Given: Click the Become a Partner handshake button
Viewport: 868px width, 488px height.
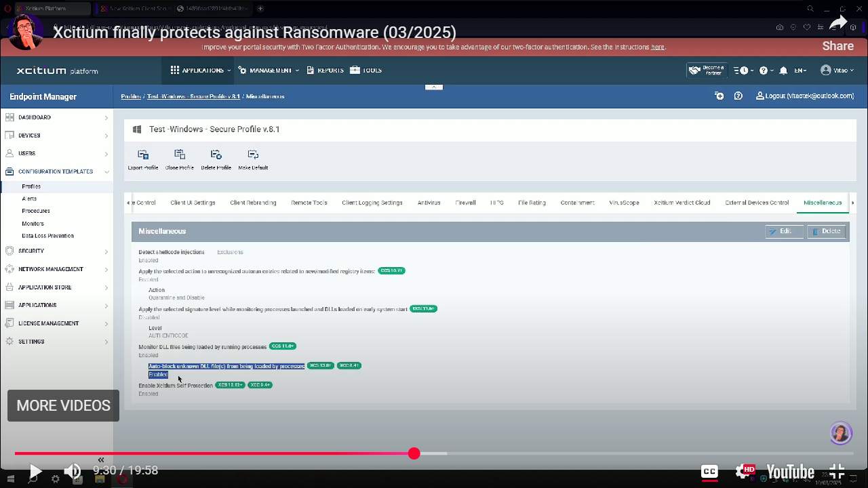Looking at the screenshot, I should (707, 70).
